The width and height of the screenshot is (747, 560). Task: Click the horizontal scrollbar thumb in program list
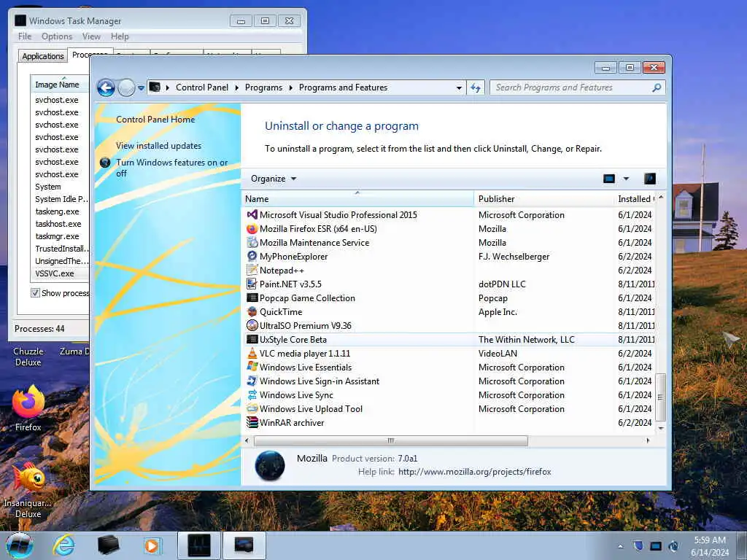coord(391,441)
